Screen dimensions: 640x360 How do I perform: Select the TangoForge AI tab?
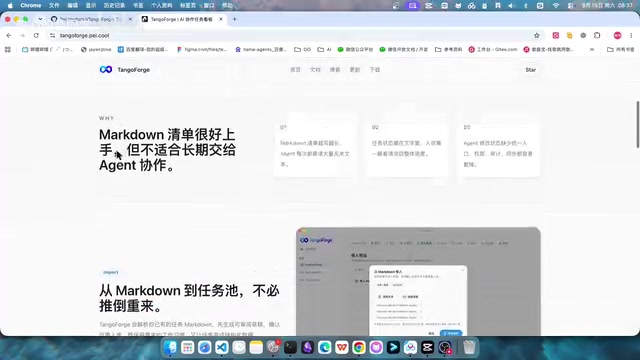pos(182,19)
